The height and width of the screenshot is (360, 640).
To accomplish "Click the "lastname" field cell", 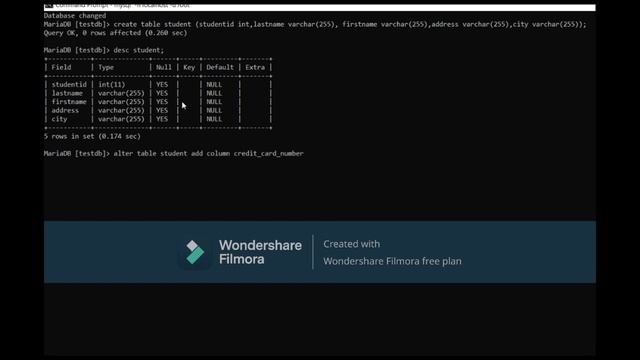I will 67,93.
